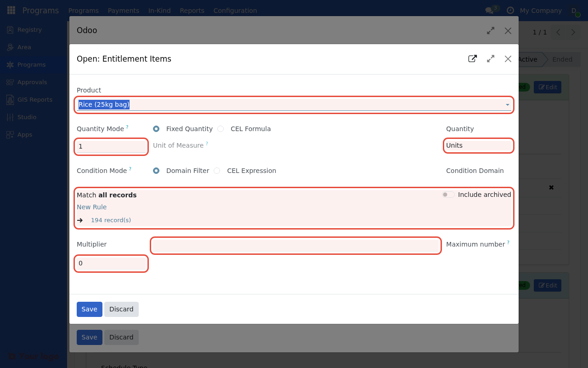
Task: Open the My Company dropdown
Action: click(540, 10)
